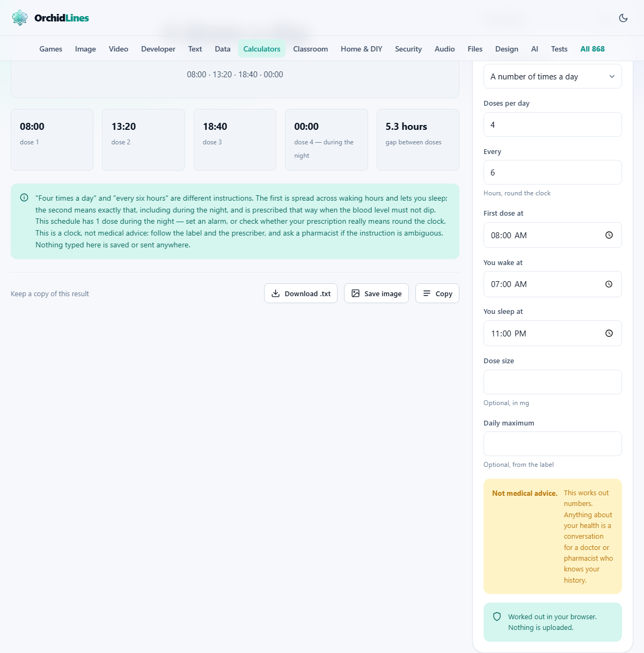This screenshot has height=653, width=644.
Task: Switch to the Data category
Action: point(223,49)
